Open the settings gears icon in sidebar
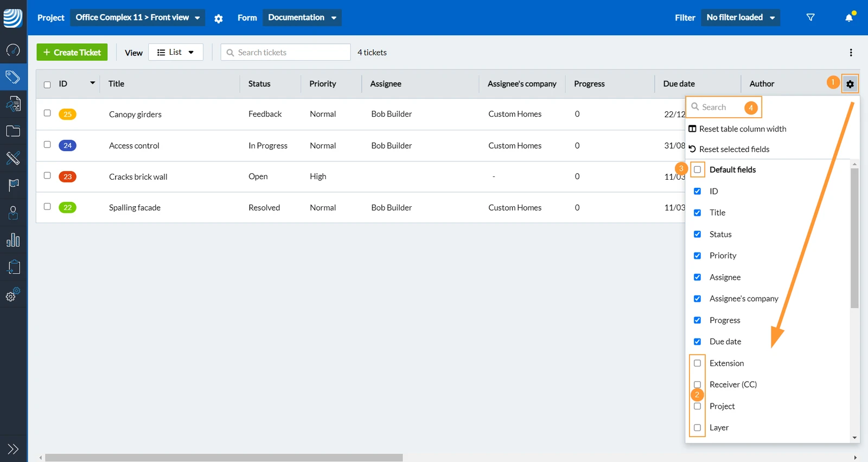868x462 pixels. click(13, 294)
